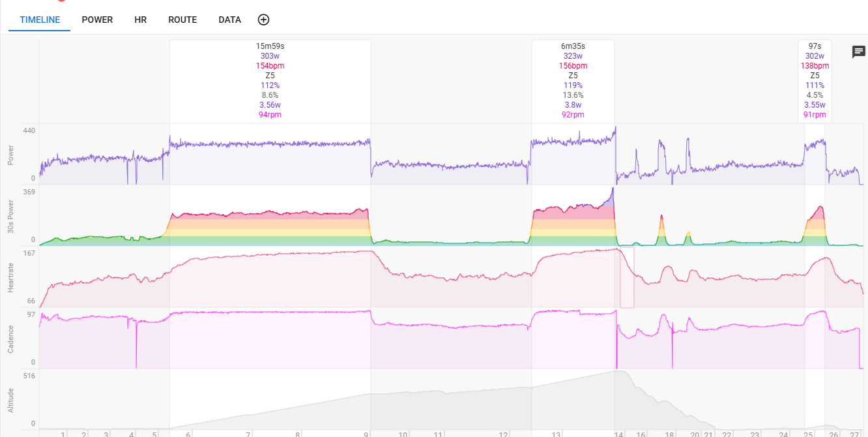Select the 97s interval summary box
The height and width of the screenshot is (437, 868).
point(815,81)
